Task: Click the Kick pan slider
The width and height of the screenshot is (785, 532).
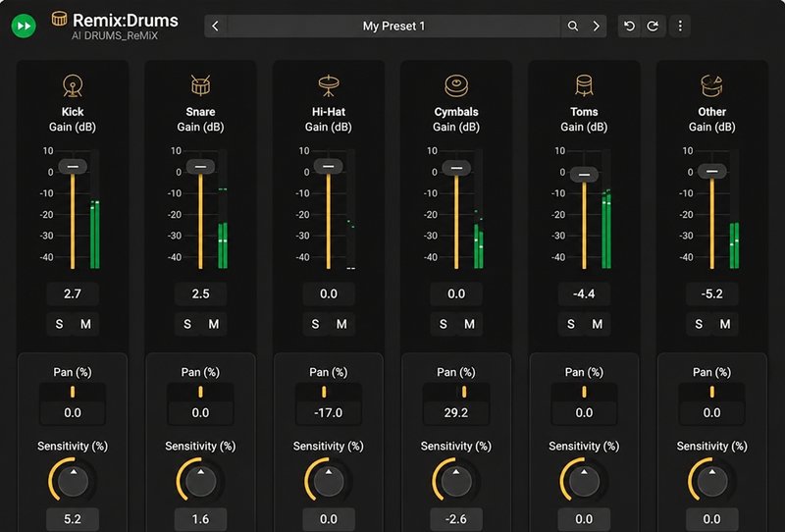Action: (73, 392)
